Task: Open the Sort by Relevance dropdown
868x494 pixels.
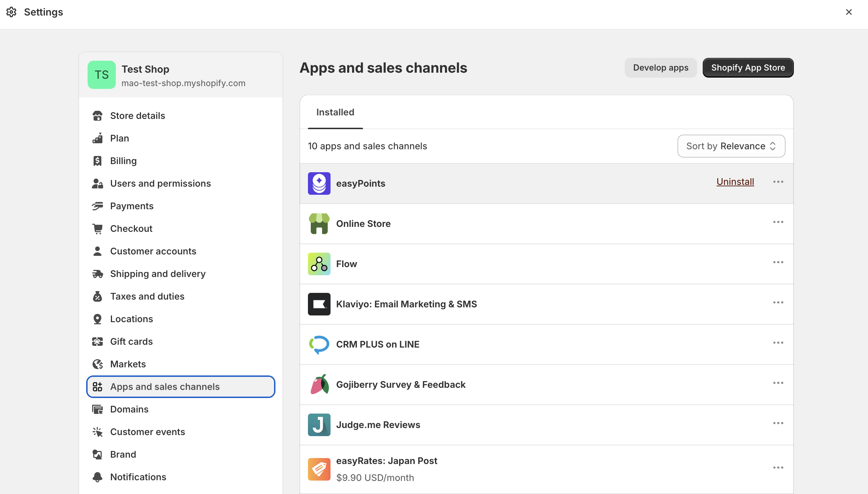Action: [731, 146]
